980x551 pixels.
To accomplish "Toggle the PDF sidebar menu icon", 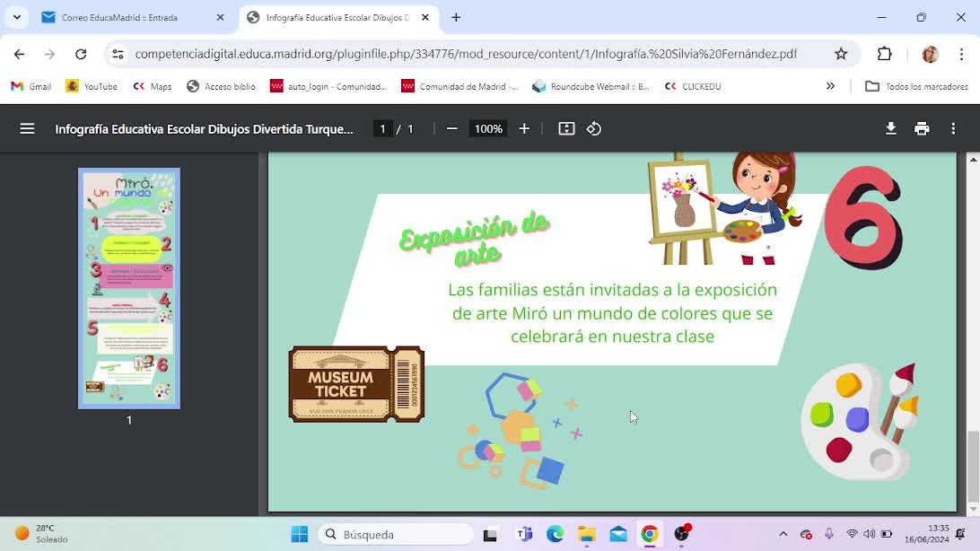I will pyautogui.click(x=27, y=128).
